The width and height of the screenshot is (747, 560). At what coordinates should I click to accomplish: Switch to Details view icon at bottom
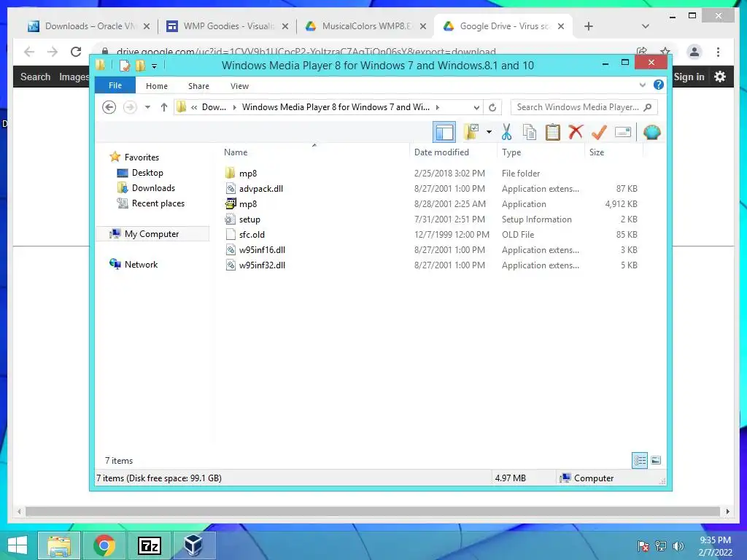pos(640,460)
